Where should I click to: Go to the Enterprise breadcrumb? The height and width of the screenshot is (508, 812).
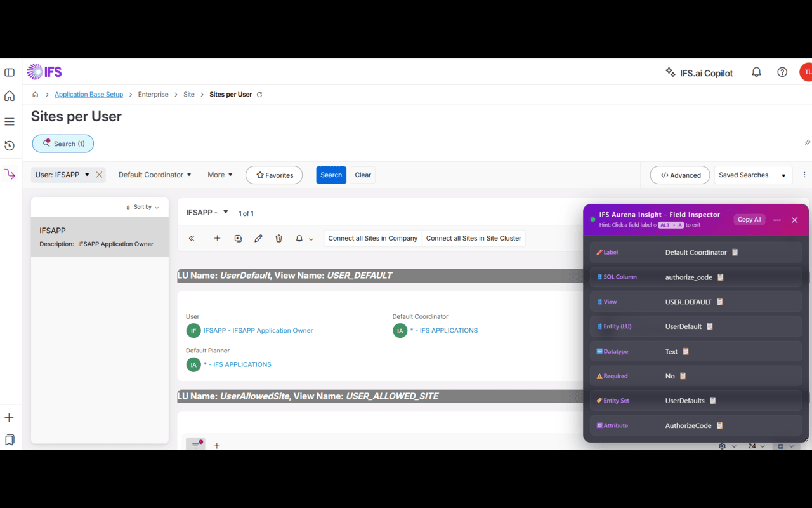pos(154,95)
